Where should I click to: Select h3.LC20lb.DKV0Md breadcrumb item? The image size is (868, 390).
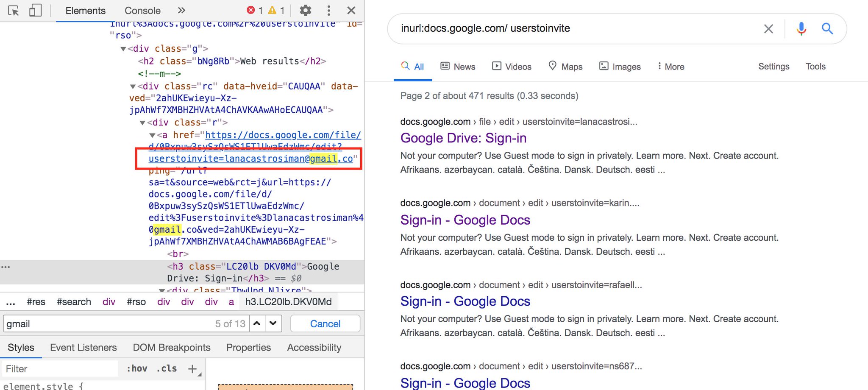tap(288, 302)
